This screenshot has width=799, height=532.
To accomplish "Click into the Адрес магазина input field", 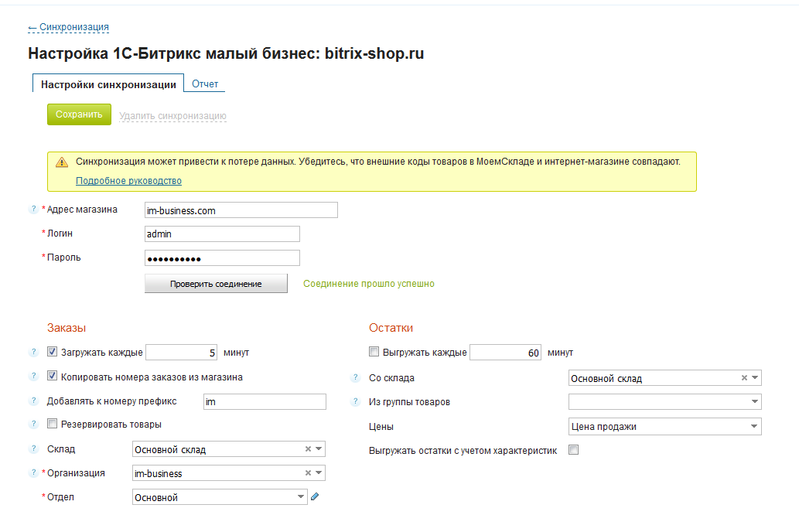I will (x=241, y=210).
